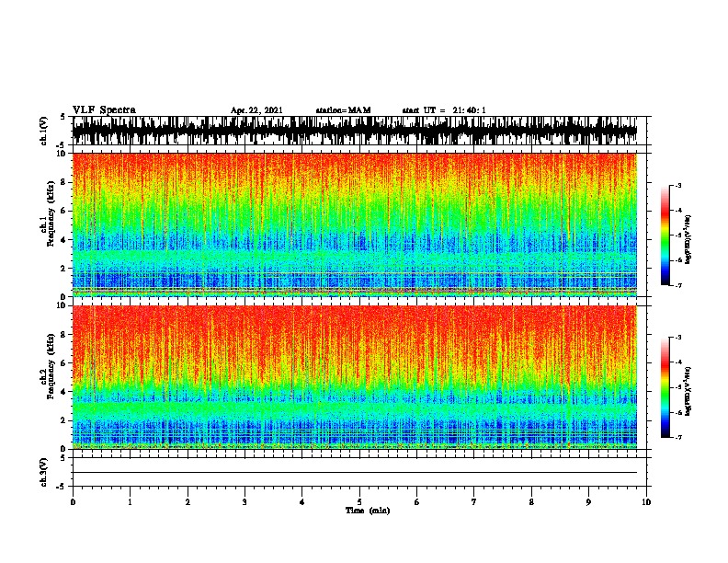This screenshot has height=563, width=728.
Task: Click the '-3' label on ch.1 colorbar
Action: point(678,186)
